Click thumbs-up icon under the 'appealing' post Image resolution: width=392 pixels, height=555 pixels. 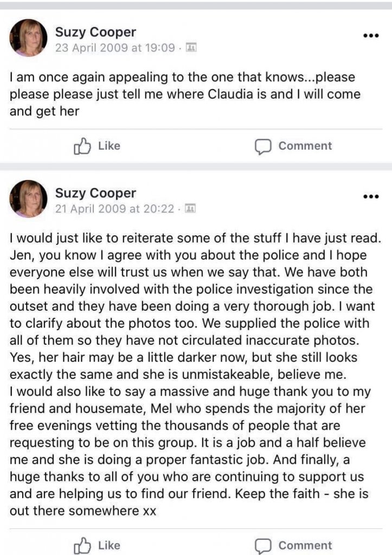click(81, 146)
